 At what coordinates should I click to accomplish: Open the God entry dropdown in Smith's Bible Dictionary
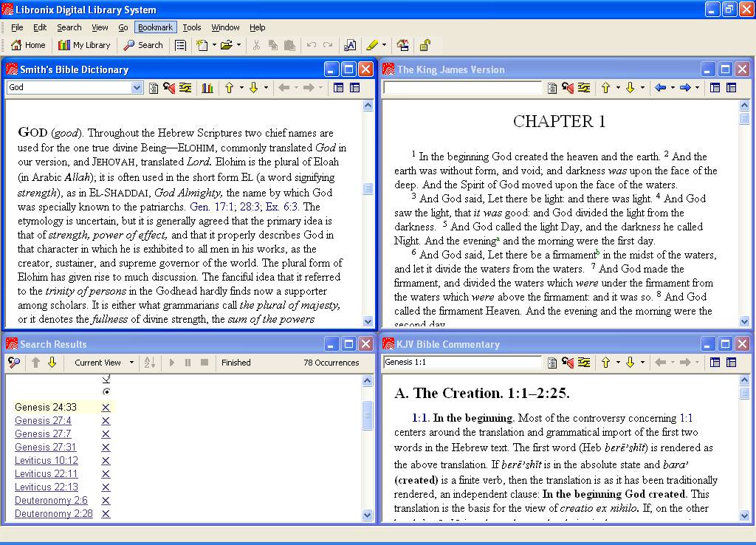137,87
